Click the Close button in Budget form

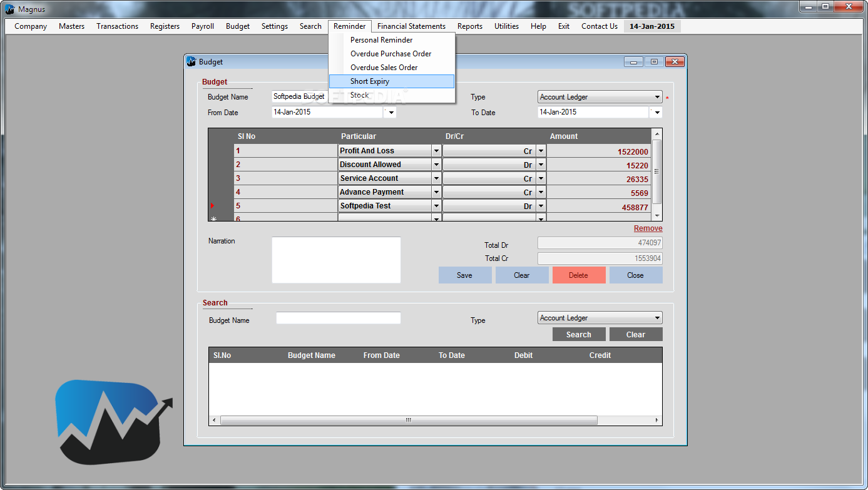[x=636, y=275]
